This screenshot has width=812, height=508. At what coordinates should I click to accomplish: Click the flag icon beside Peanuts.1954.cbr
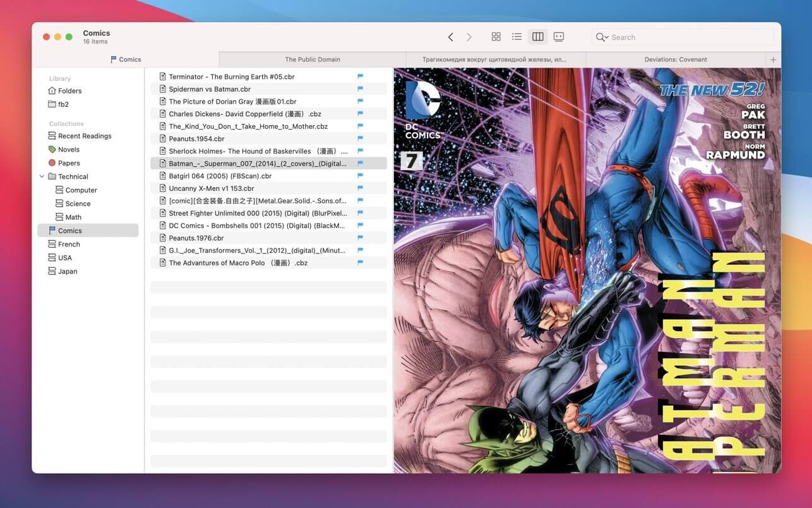(x=361, y=139)
